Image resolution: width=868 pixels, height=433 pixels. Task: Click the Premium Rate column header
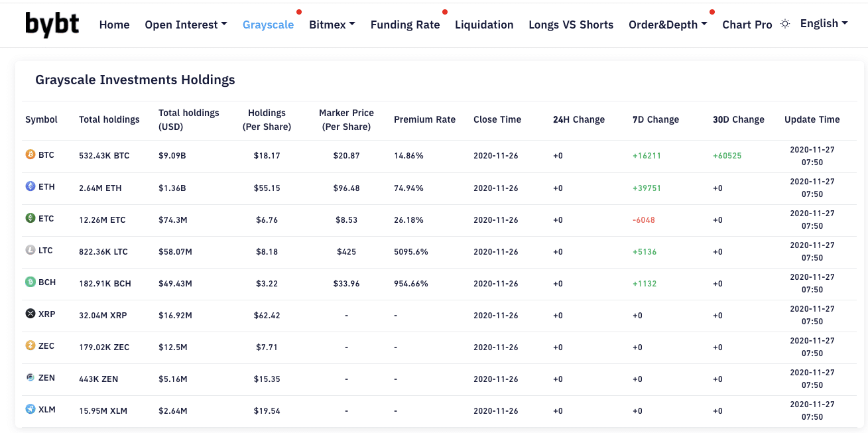coord(424,119)
